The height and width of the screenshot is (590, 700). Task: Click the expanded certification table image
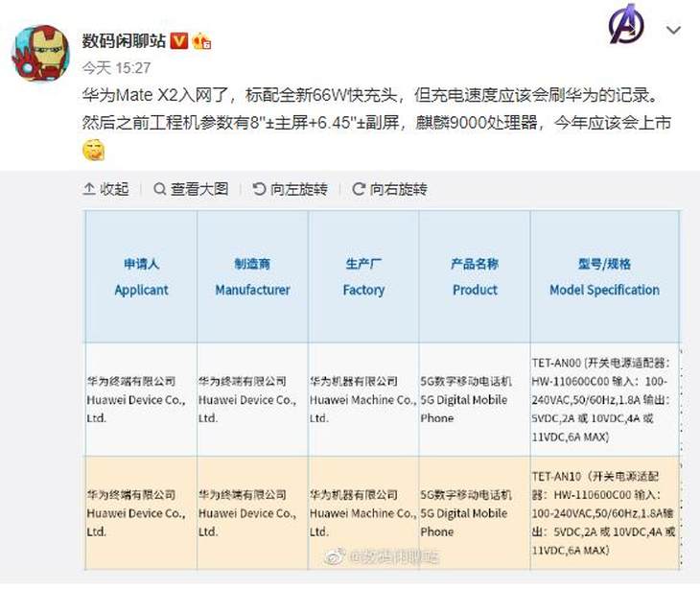click(383, 389)
